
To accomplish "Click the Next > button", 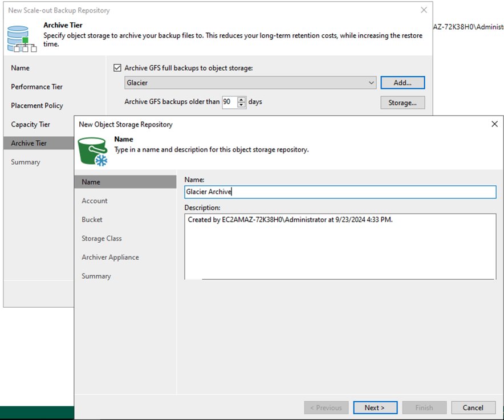I will (375, 407).
